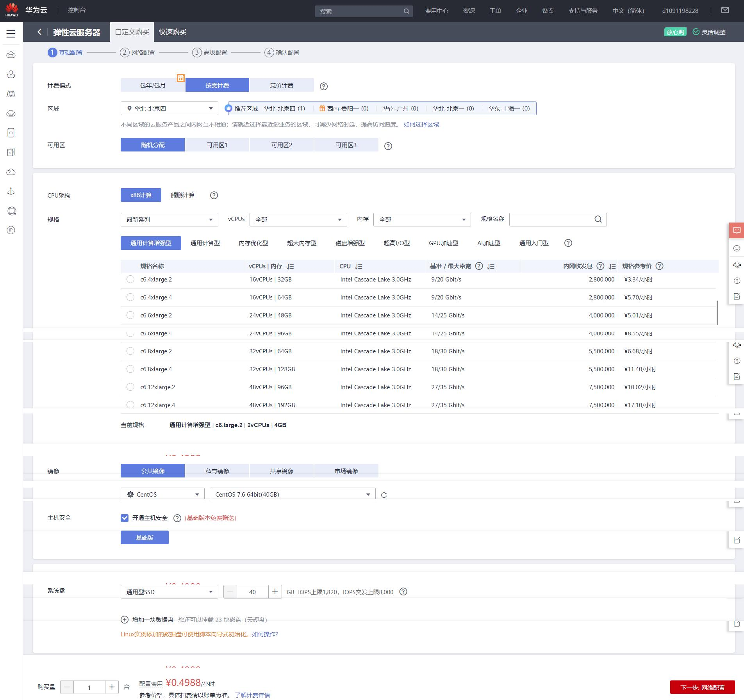The image size is (744, 700).
Task: Increase system disk size with plus button
Action: click(x=275, y=592)
